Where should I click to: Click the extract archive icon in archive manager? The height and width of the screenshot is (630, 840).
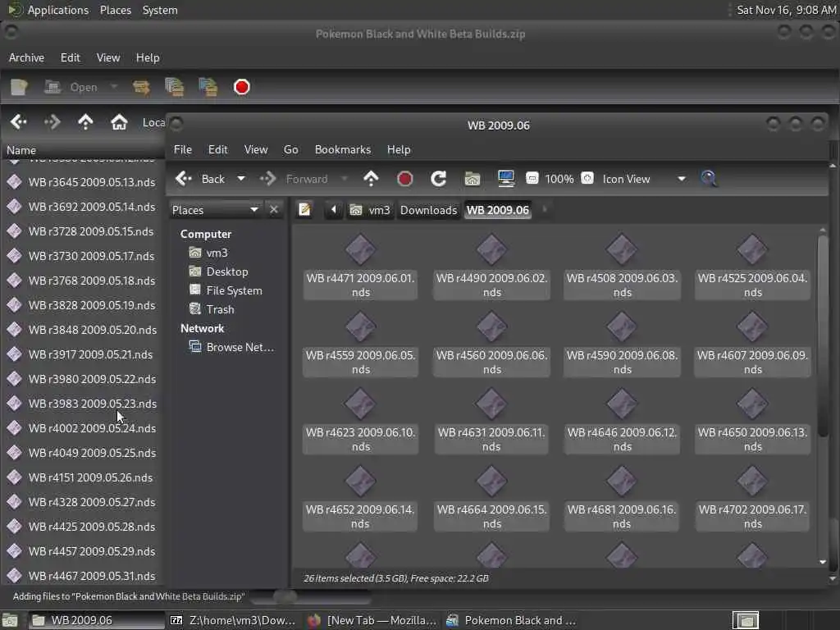coord(141,87)
